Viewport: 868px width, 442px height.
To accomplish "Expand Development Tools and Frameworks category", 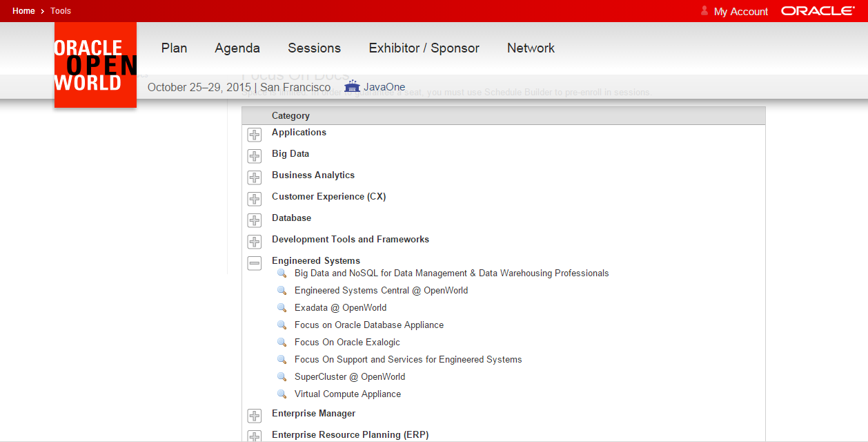I will 255,242.
